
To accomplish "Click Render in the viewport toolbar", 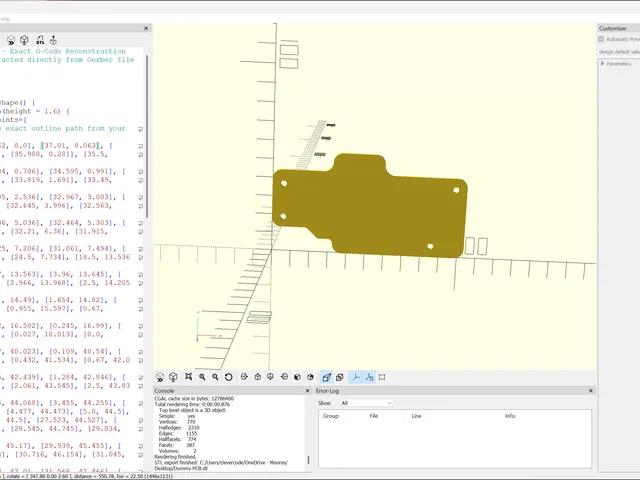I will point(173,377).
